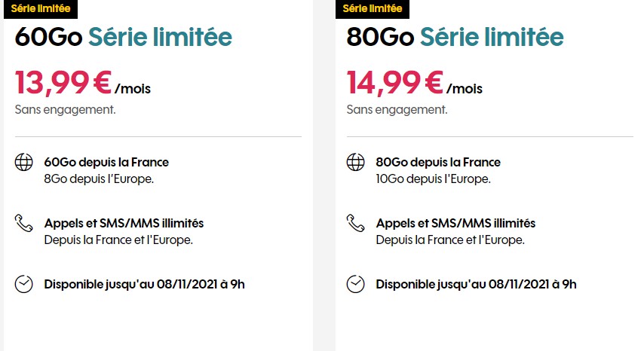Screen dimensions: 644x351
Task: Click unlimited calls and SMS/MMS text in 80Go plan
Action: tap(456, 223)
